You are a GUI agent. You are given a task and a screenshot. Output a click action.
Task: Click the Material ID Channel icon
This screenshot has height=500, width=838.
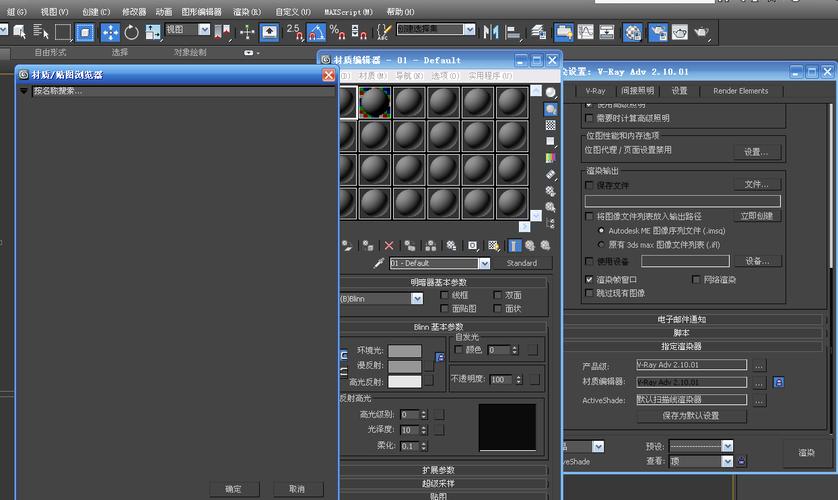pos(472,246)
